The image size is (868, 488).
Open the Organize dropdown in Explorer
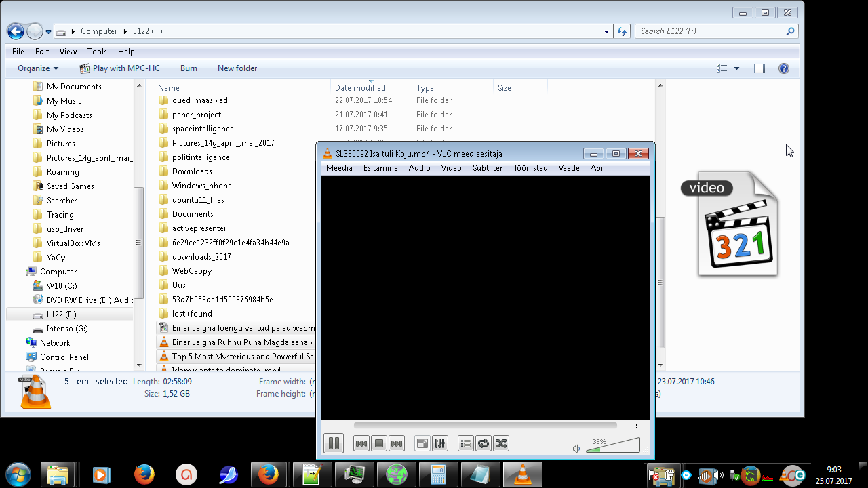click(x=38, y=68)
